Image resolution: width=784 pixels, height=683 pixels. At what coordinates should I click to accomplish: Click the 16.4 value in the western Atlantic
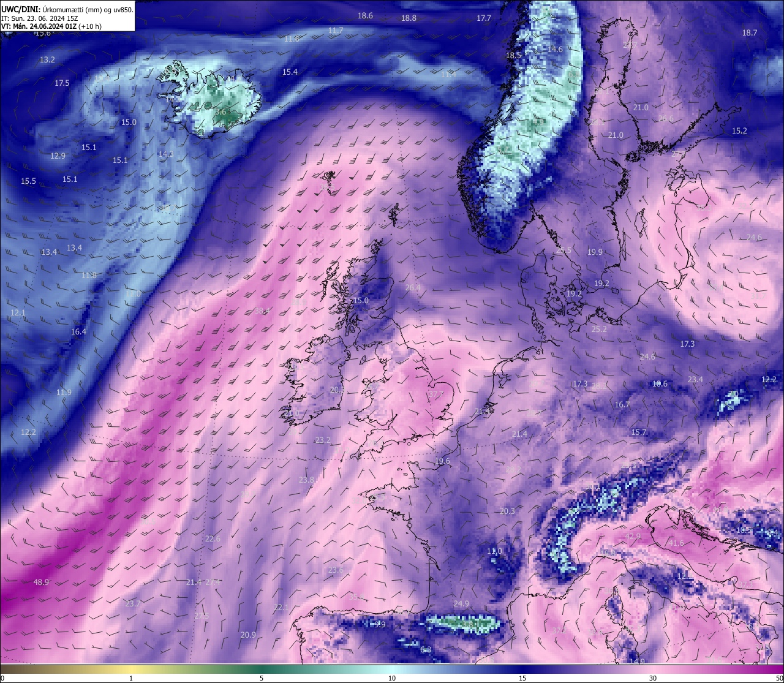[78, 331]
